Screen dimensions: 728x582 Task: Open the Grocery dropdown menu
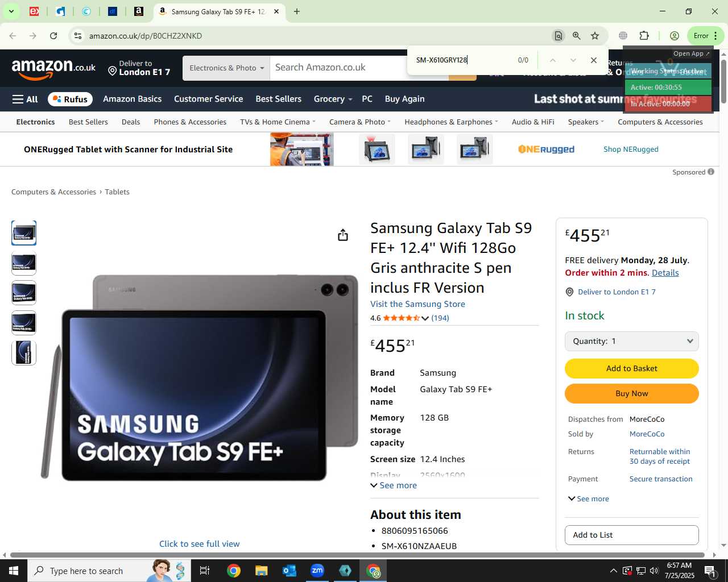333,99
